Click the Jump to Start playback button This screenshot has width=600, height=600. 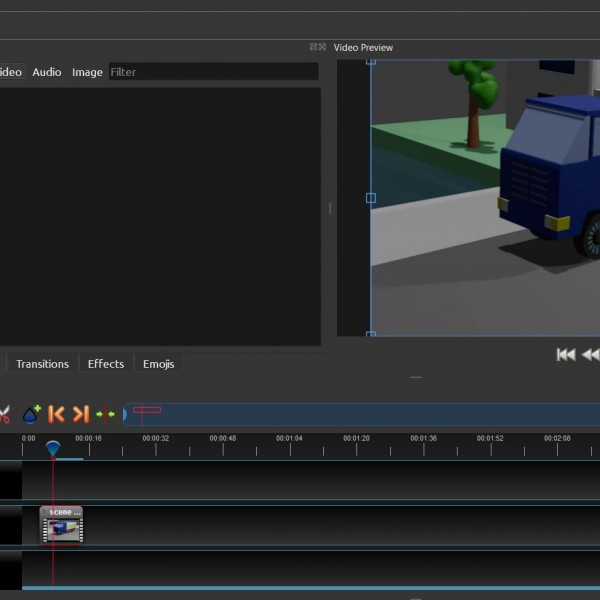(x=566, y=354)
